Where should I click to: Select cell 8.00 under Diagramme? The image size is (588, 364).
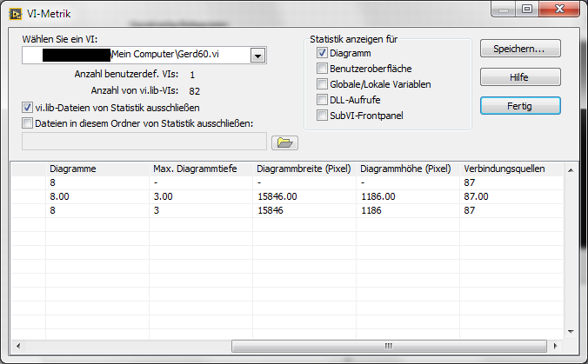point(97,196)
